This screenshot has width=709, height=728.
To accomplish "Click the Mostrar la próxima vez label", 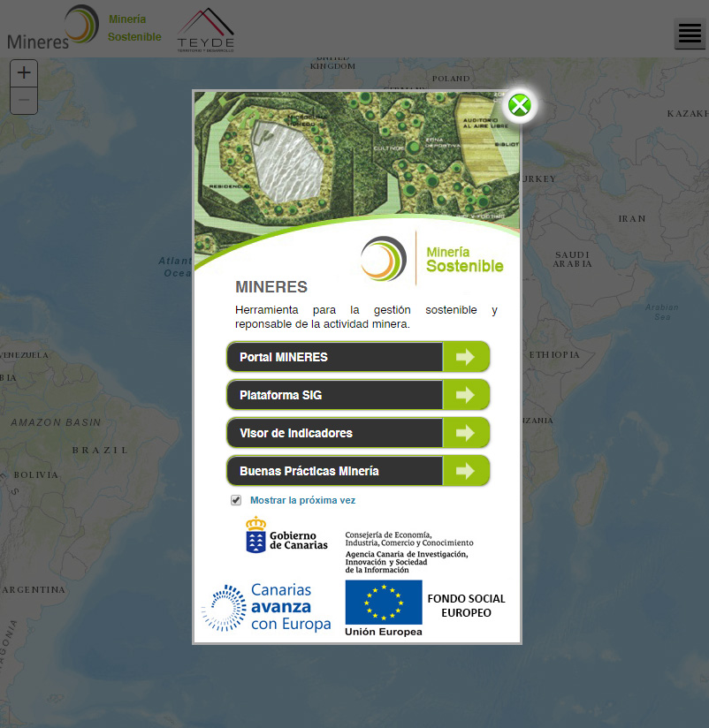I will (302, 500).
